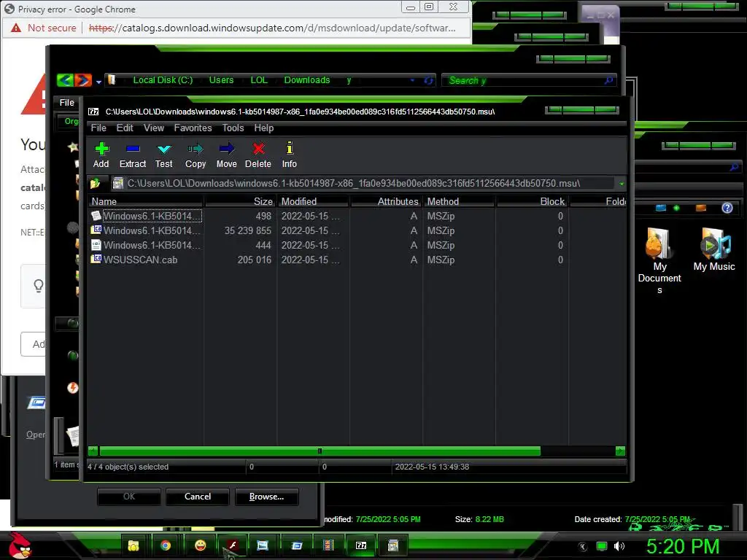Screen dimensions: 747x560
Task: Click the Browse... button
Action: (267, 497)
